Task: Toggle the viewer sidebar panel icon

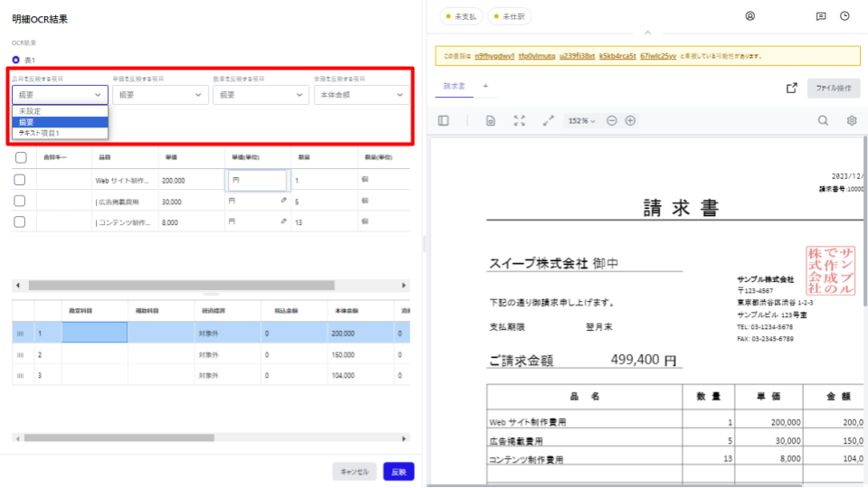Action: pyautogui.click(x=443, y=120)
